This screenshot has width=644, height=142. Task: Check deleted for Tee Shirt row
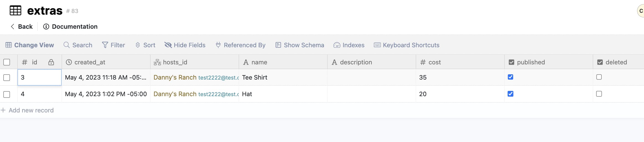point(599,77)
